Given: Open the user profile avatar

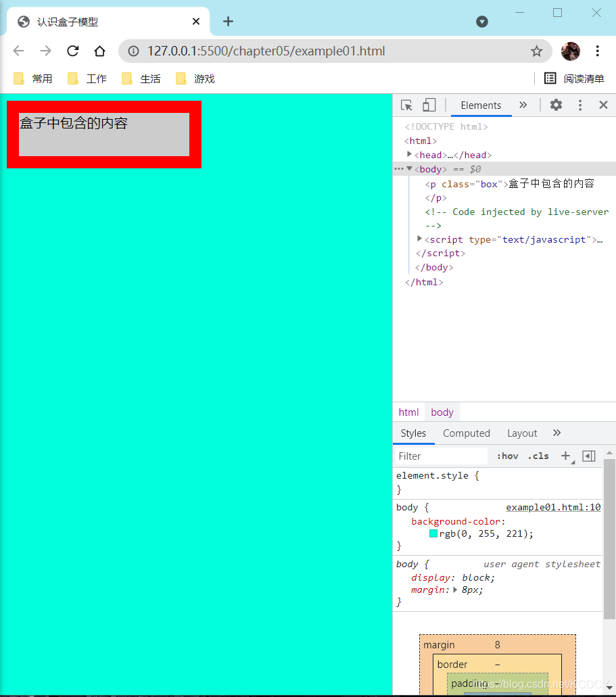Looking at the screenshot, I should [x=571, y=51].
